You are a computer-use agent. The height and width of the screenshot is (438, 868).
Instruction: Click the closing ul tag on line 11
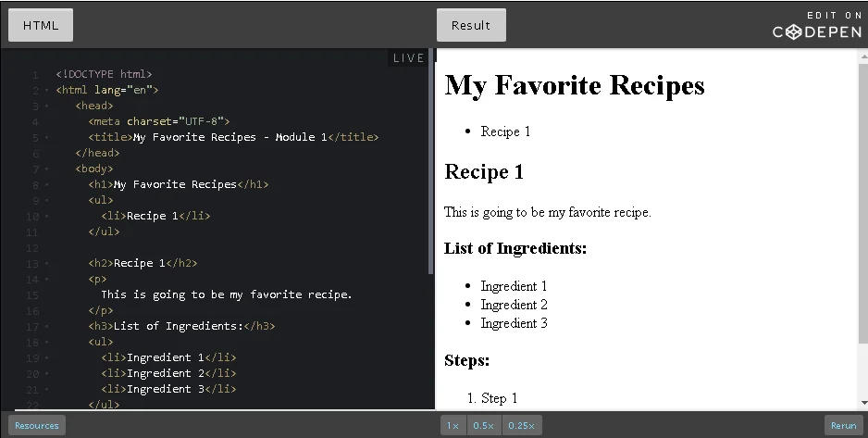104,232
